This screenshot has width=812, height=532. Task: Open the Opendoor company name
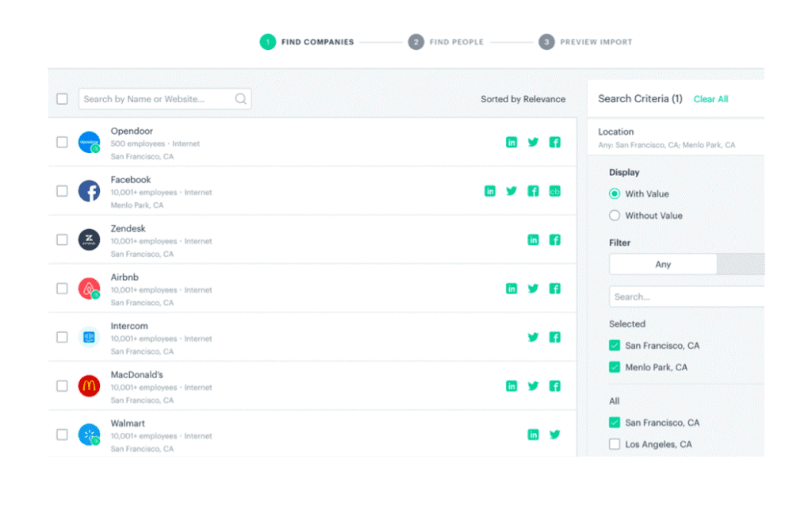pos(132,131)
